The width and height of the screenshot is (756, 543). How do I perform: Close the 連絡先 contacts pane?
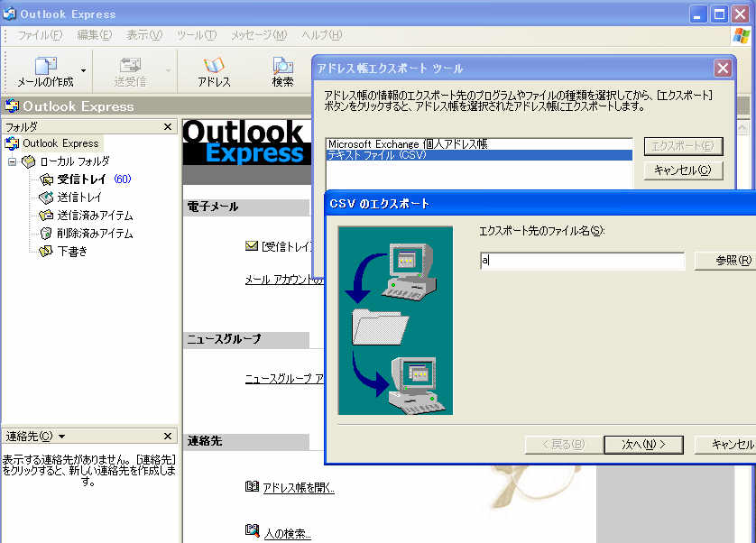pos(168,436)
